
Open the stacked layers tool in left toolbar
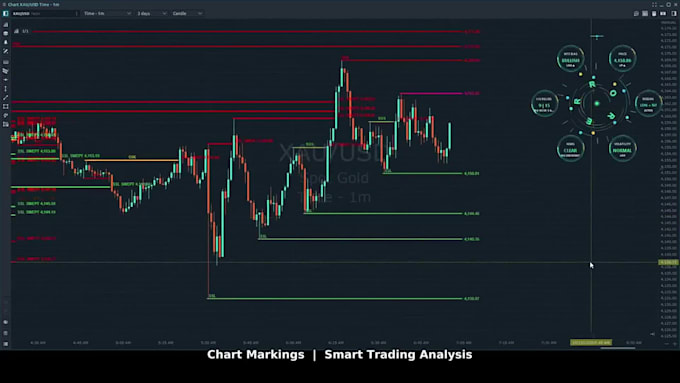pyautogui.click(x=6, y=71)
